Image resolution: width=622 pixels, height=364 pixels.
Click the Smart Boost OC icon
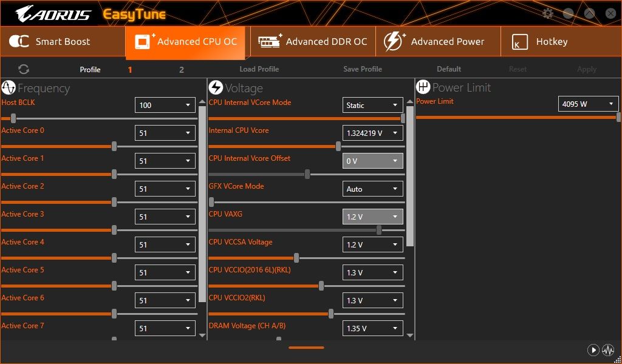click(x=19, y=42)
